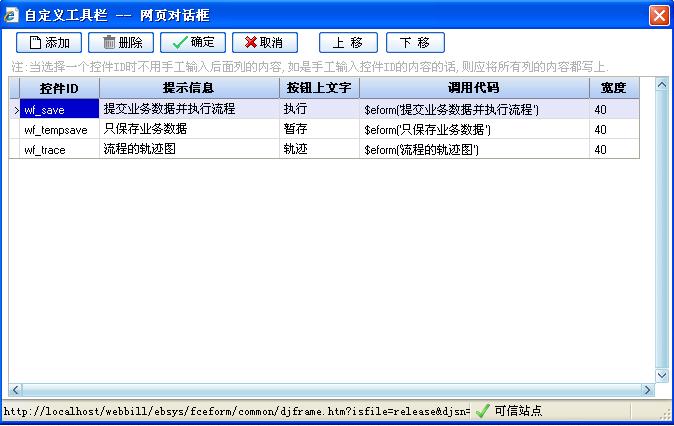
Task: Click the $eform('只保存业务数据') code cell
Action: point(474,129)
